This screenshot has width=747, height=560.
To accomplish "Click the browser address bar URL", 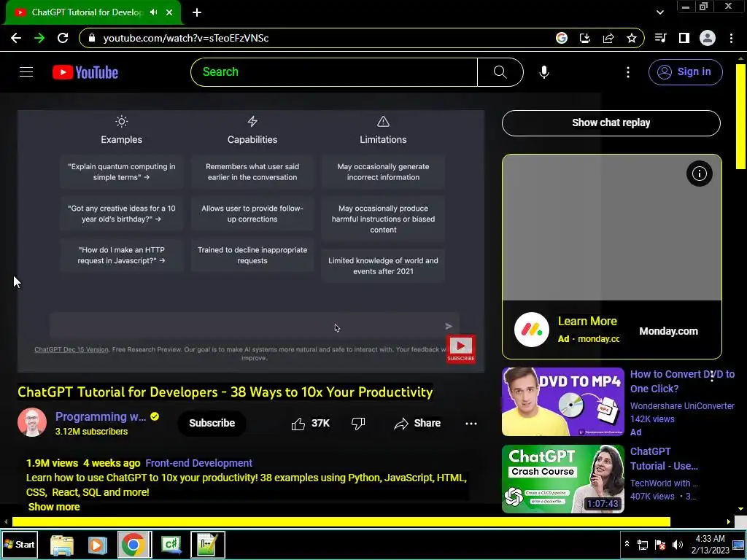I will pos(186,38).
